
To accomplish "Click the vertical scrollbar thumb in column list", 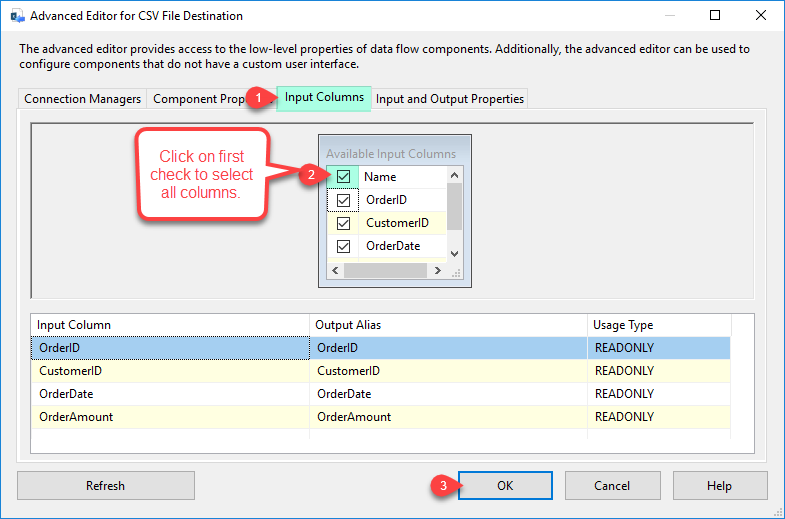I will (x=455, y=206).
